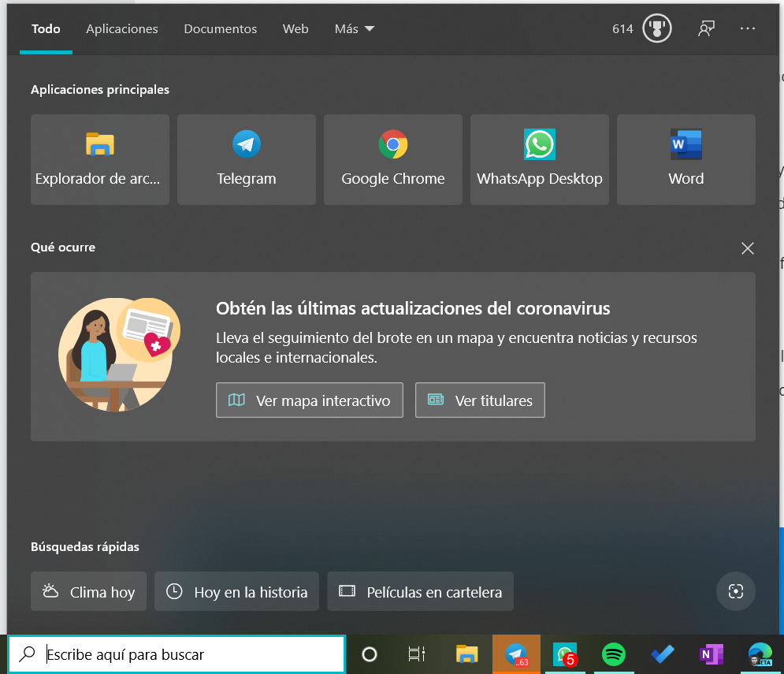Search Clima hoy quick search
Viewport: 784px width, 674px height.
click(x=88, y=591)
